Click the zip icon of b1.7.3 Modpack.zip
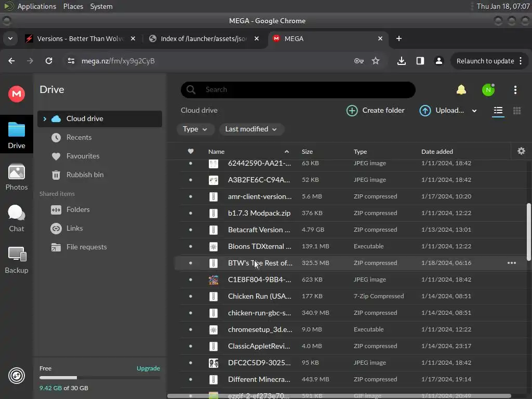The image size is (532, 399). pyautogui.click(x=214, y=213)
